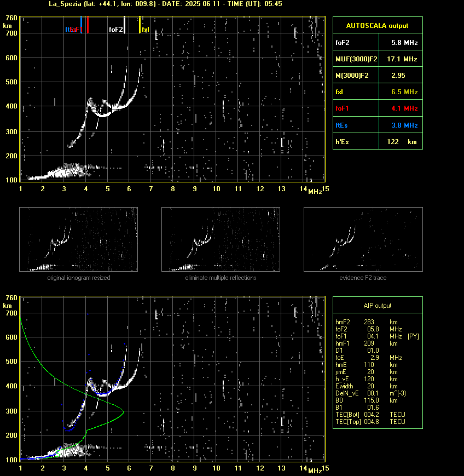464x476 pixels.
Task: Select the MUF(3000)F2 17.1 MHz value
Action: tap(402, 59)
